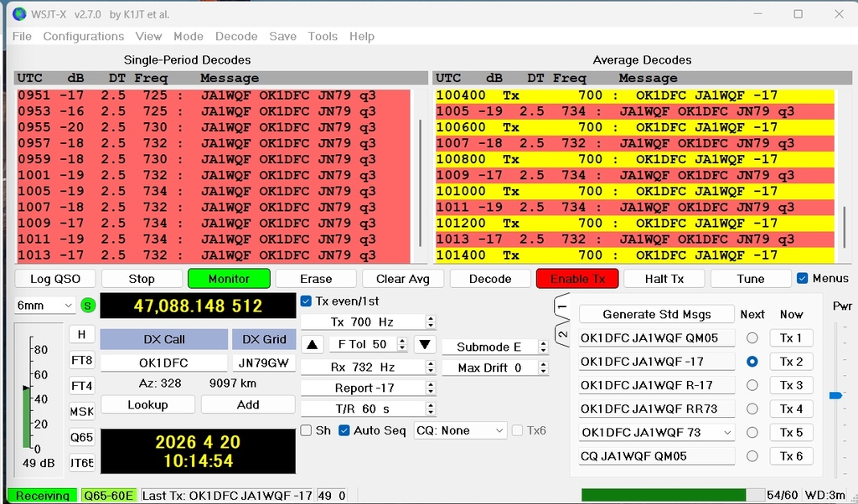Open the Decode menu
The image size is (858, 504).
(236, 36)
